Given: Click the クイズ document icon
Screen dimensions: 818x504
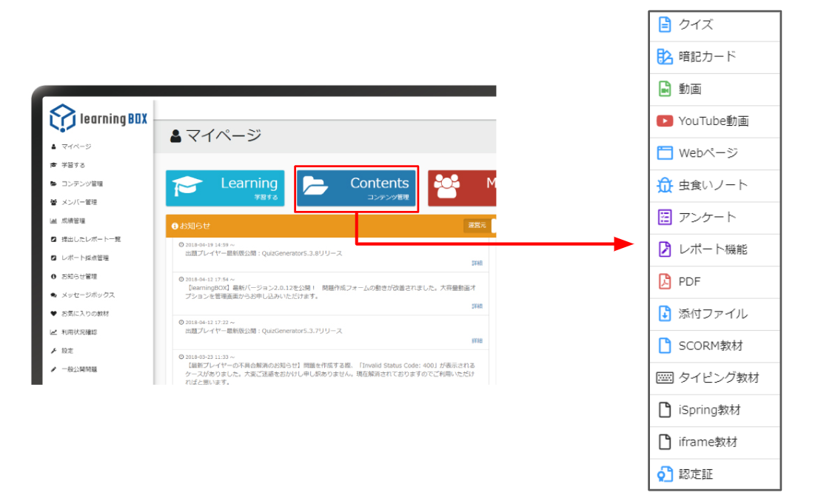Looking at the screenshot, I should click(x=664, y=24).
